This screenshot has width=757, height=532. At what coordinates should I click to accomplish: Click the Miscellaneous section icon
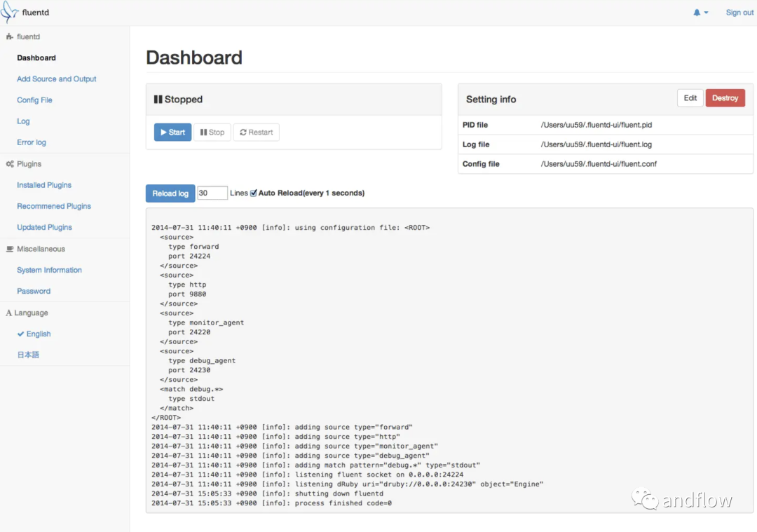10,249
